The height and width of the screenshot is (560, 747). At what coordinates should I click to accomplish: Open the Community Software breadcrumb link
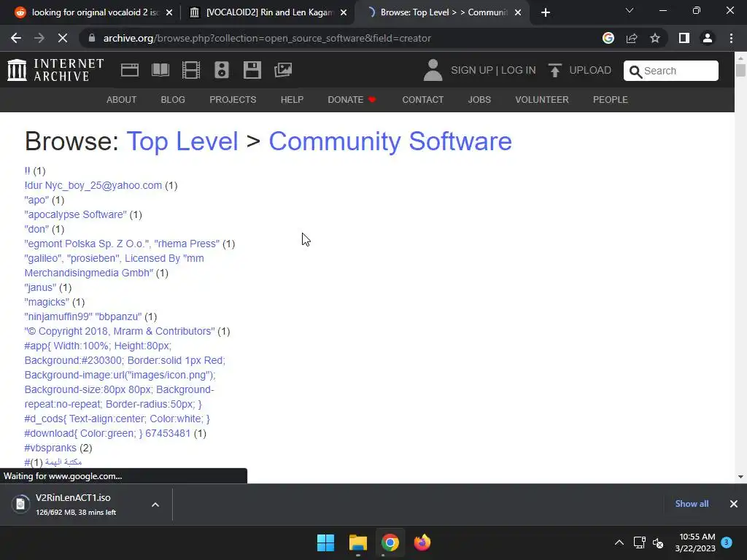coord(390,141)
